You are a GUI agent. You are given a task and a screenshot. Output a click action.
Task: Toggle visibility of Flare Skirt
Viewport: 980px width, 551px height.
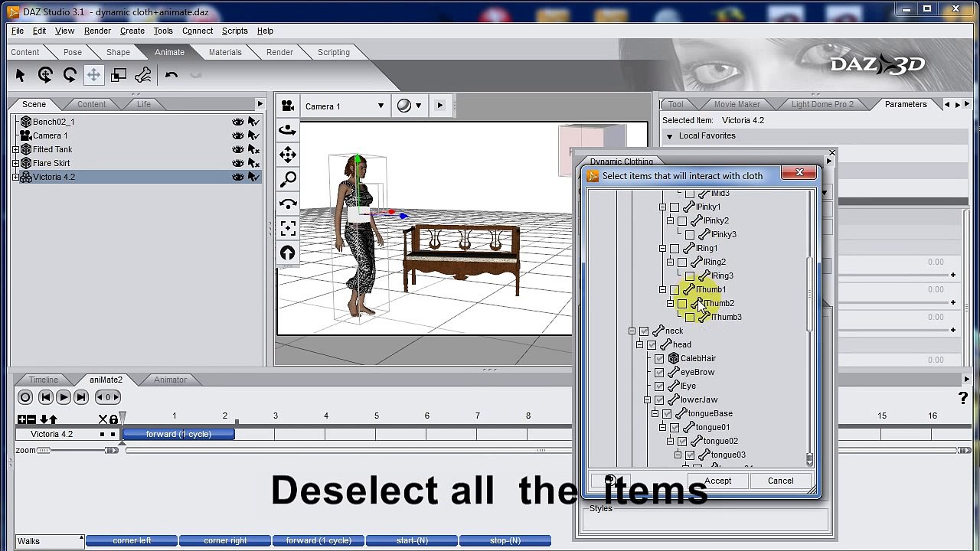[x=238, y=163]
